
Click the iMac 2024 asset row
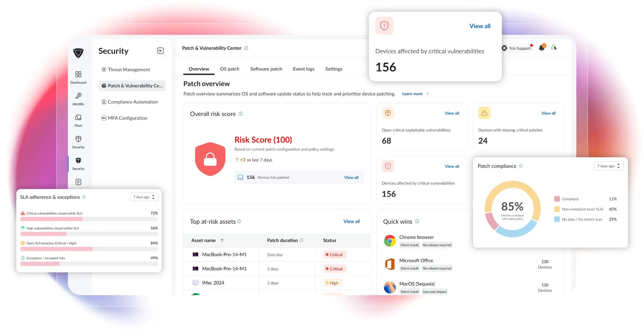pyautogui.click(x=277, y=283)
